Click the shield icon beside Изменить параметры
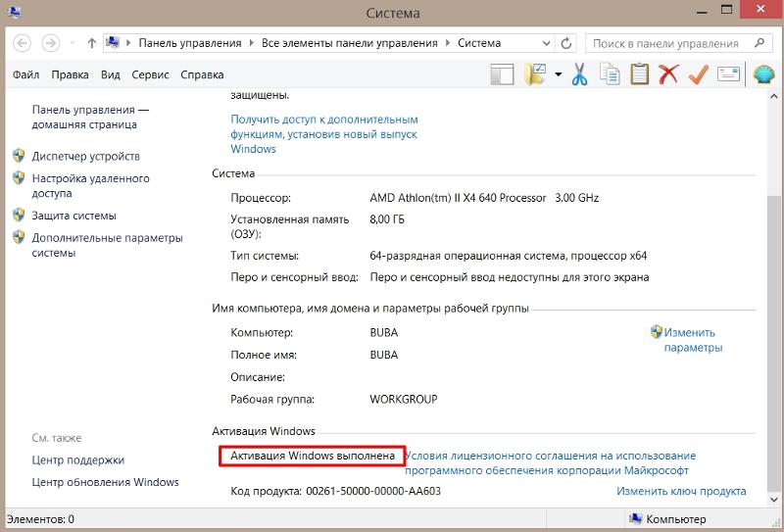 656,331
